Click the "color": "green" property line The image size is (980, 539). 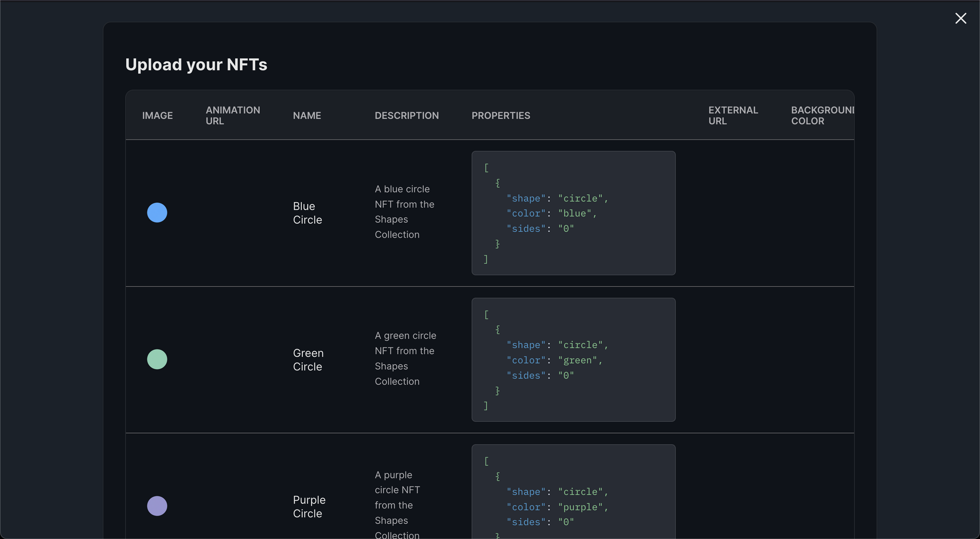click(554, 360)
